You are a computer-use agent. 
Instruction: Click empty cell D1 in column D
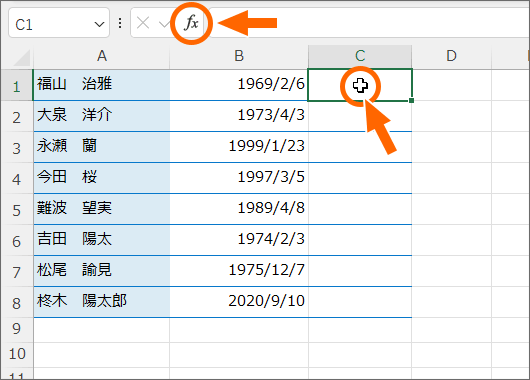click(452, 85)
